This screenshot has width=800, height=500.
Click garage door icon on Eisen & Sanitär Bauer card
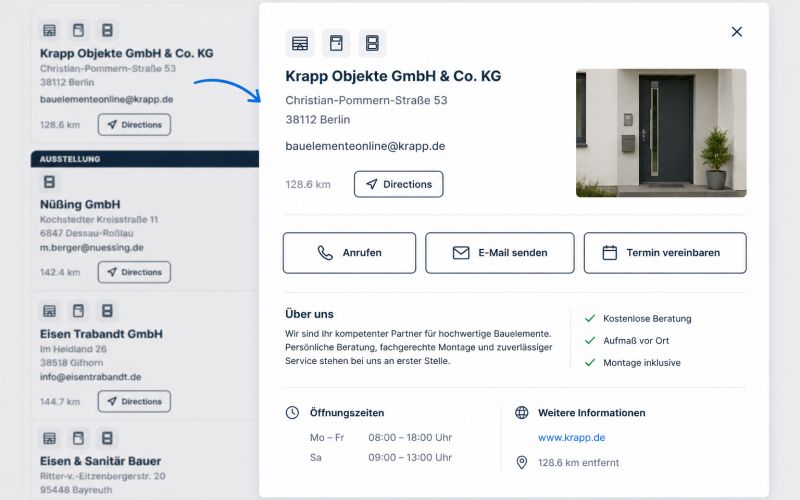coord(49,438)
